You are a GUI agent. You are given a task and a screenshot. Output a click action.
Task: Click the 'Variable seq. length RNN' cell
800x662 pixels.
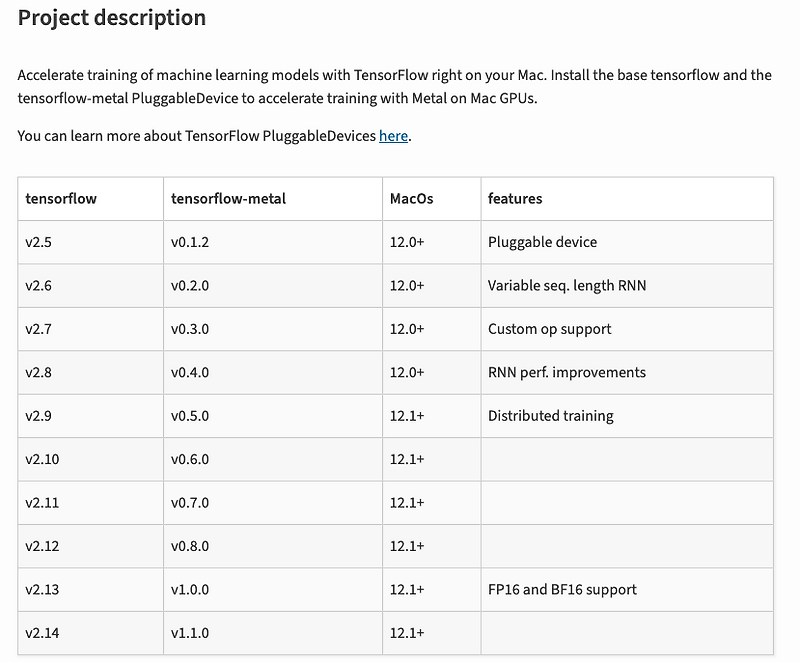[567, 286]
